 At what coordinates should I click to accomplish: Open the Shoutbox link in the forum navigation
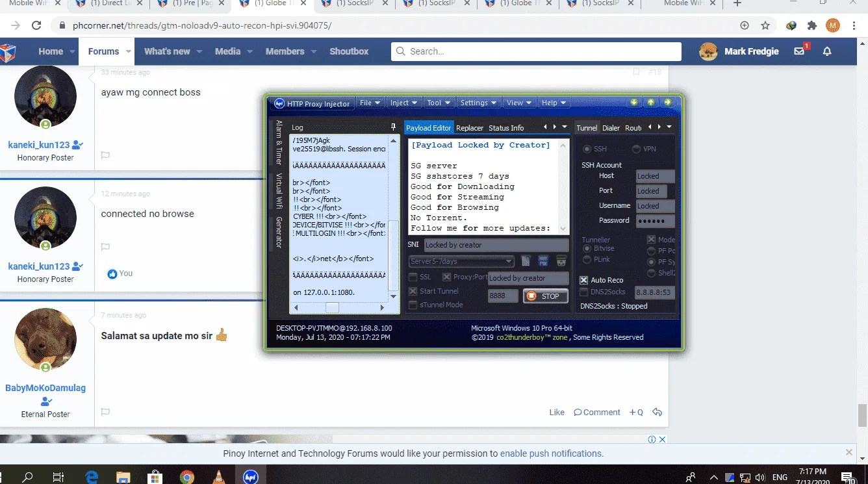tap(349, 51)
